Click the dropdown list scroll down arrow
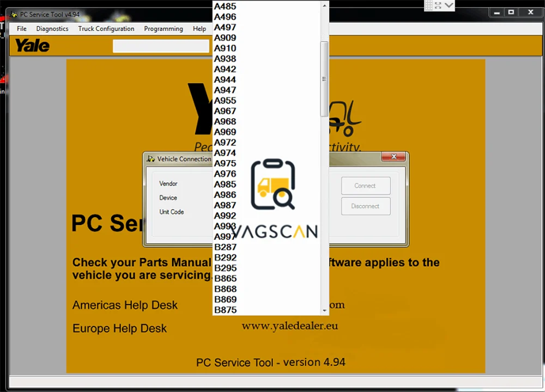Viewport: 545px width, 392px height. 324,311
